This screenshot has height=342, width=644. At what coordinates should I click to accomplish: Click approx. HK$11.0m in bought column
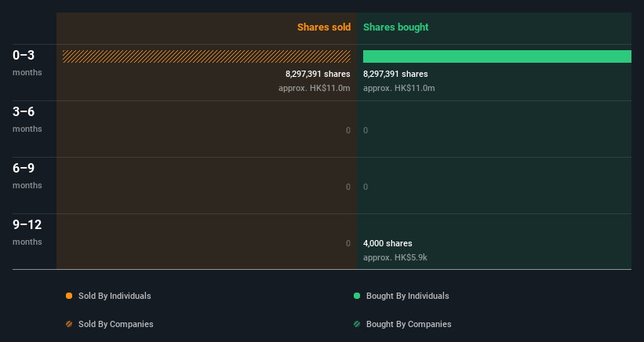click(x=398, y=88)
